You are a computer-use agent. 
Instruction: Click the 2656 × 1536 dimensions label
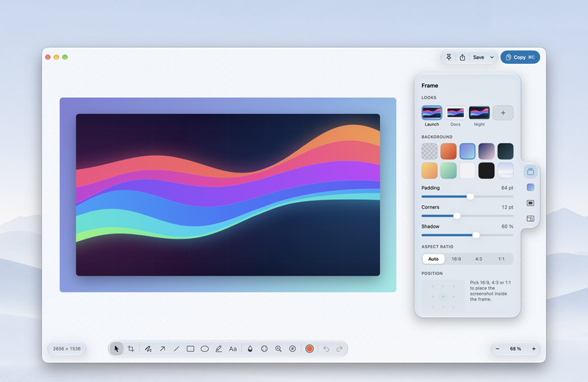tap(67, 349)
